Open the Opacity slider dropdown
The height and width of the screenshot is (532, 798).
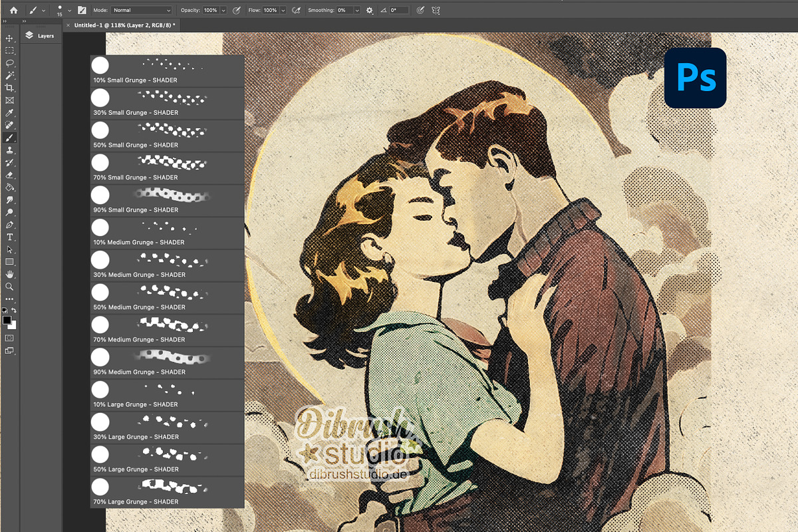tap(223, 11)
